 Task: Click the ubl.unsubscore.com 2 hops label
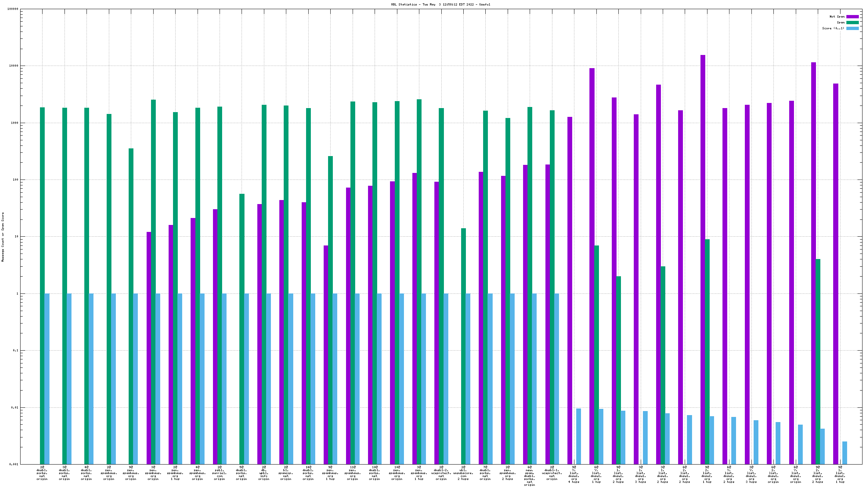[463, 473]
